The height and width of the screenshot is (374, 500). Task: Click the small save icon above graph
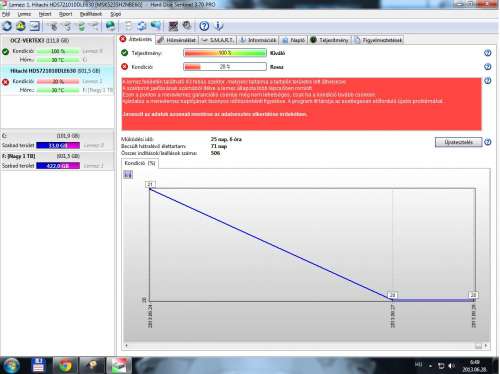128,174
